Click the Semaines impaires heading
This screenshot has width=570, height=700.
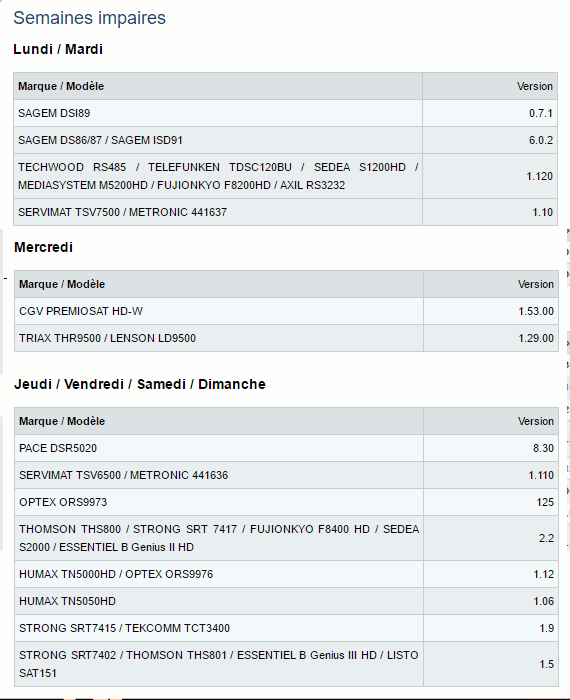[x=89, y=18]
